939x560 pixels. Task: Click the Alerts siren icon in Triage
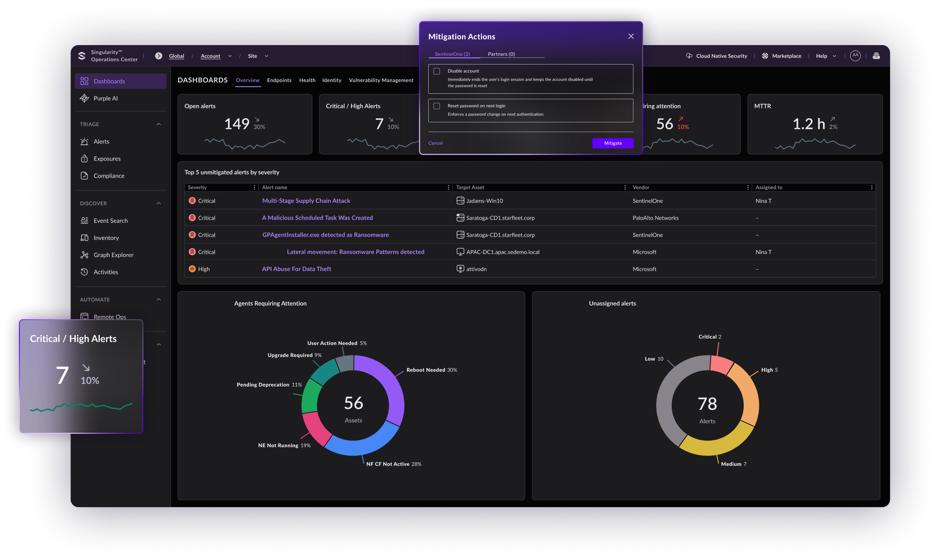[x=84, y=142]
